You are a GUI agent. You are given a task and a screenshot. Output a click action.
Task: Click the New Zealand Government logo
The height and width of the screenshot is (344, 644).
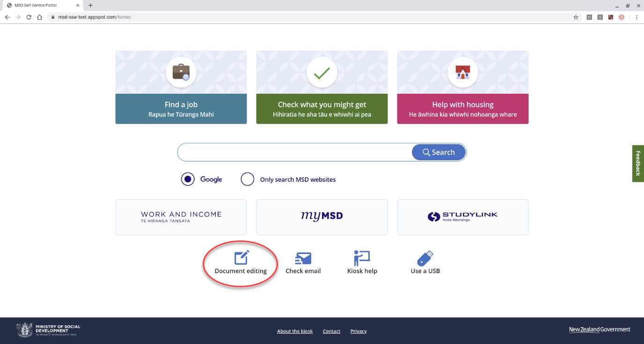point(600,329)
